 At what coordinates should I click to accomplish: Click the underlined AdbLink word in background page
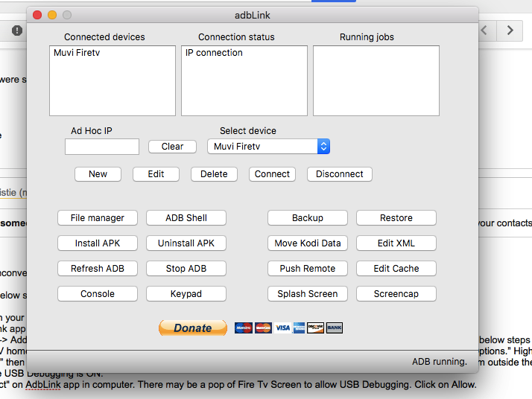(43, 385)
